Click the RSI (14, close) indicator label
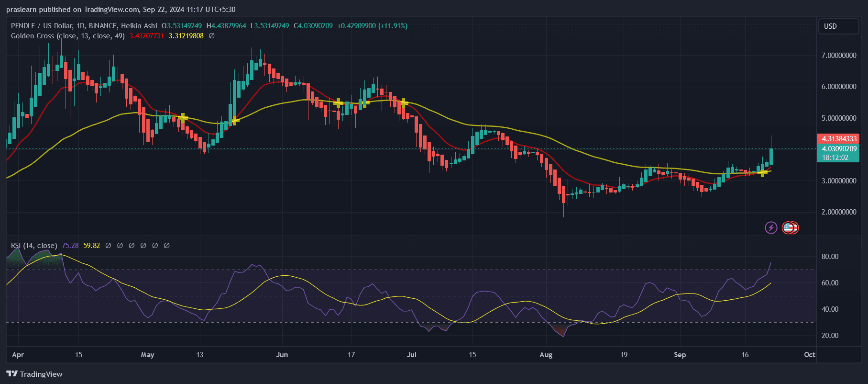 pos(34,246)
